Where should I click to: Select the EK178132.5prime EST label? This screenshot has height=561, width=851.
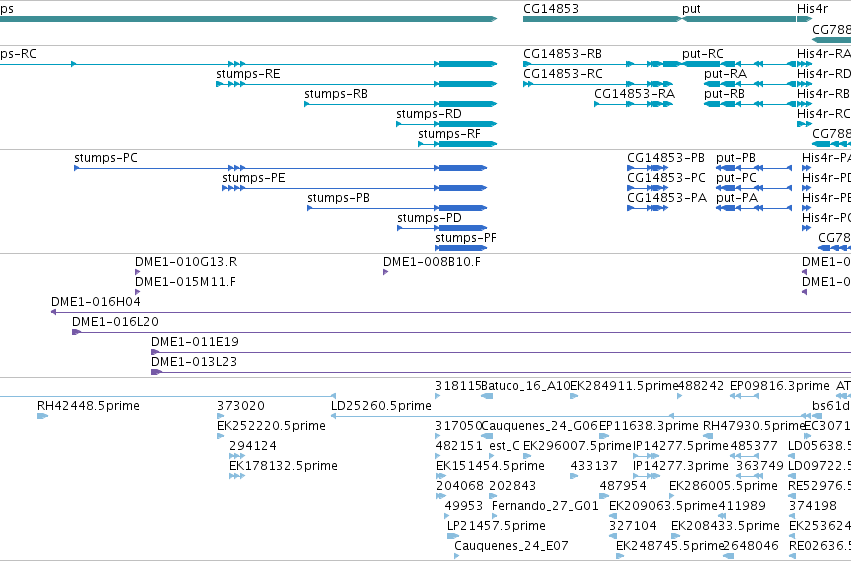(283, 466)
